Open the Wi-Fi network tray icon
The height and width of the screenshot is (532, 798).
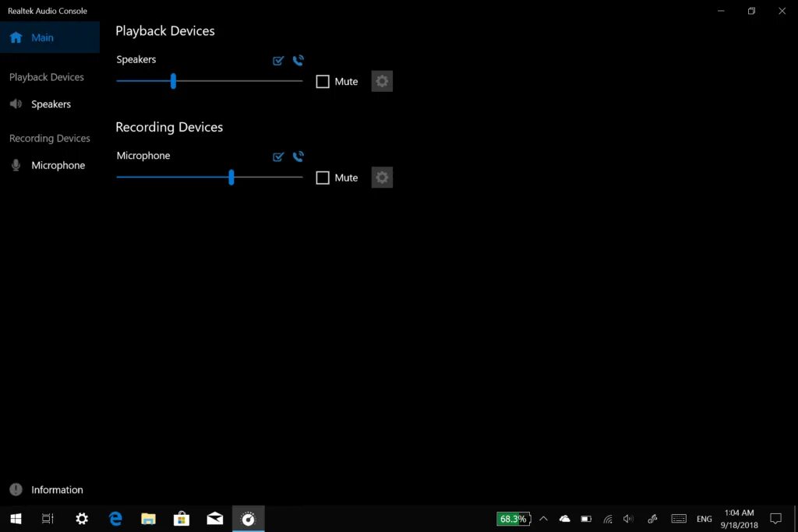pyautogui.click(x=608, y=519)
